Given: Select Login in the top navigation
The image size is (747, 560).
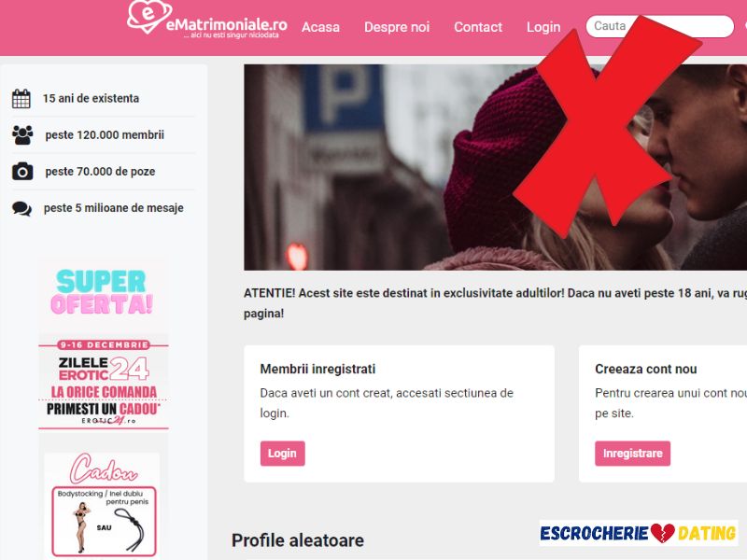Looking at the screenshot, I should 543,27.
